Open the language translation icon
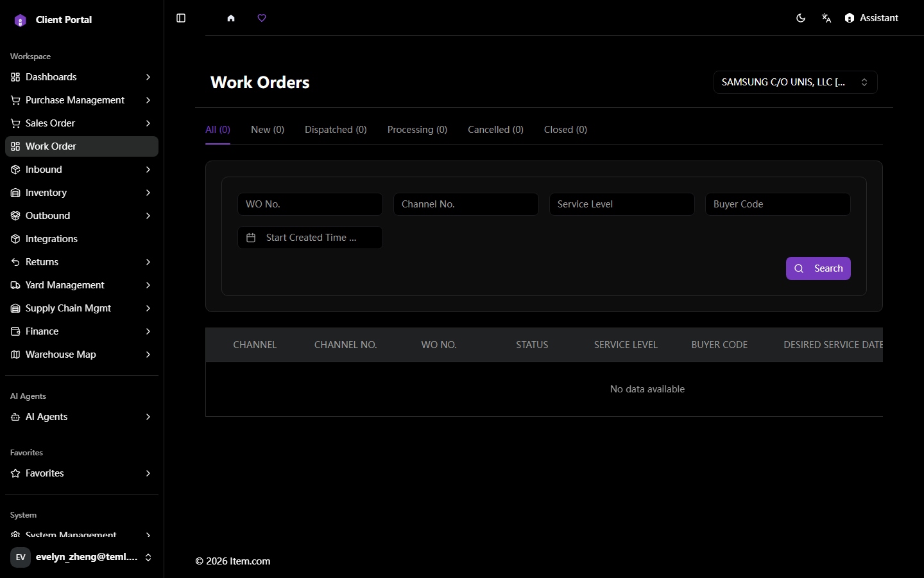924x578 pixels. (826, 18)
